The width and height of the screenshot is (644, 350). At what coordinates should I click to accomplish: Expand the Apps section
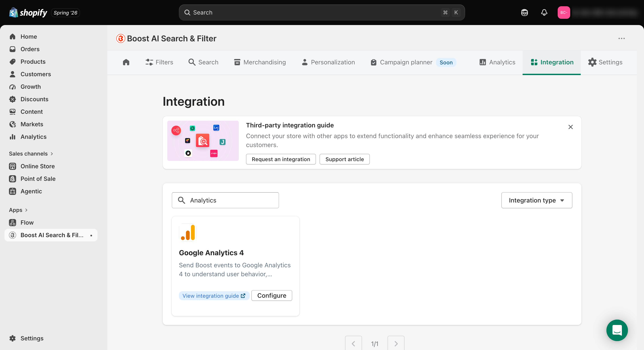click(18, 210)
